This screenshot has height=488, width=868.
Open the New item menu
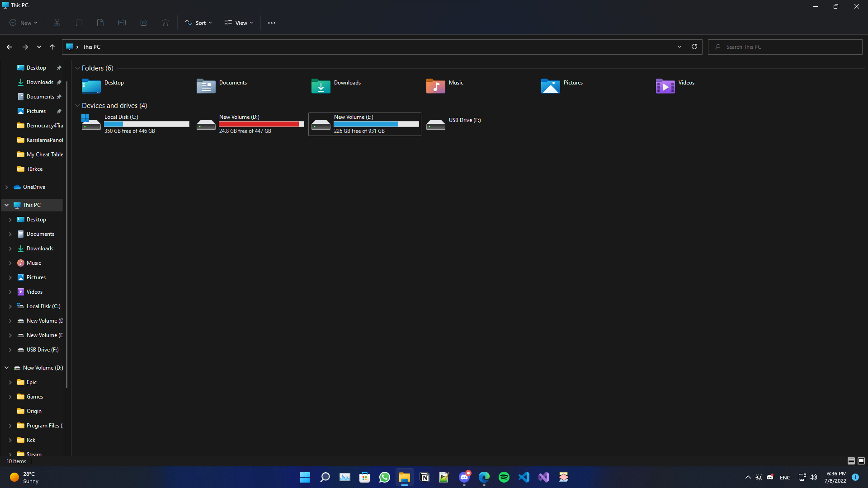point(24,23)
